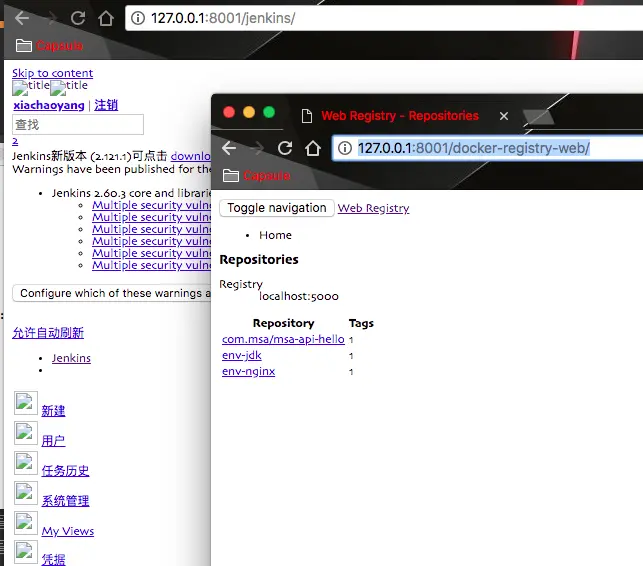
Task: Click the 查找 search box
Action: (x=78, y=124)
